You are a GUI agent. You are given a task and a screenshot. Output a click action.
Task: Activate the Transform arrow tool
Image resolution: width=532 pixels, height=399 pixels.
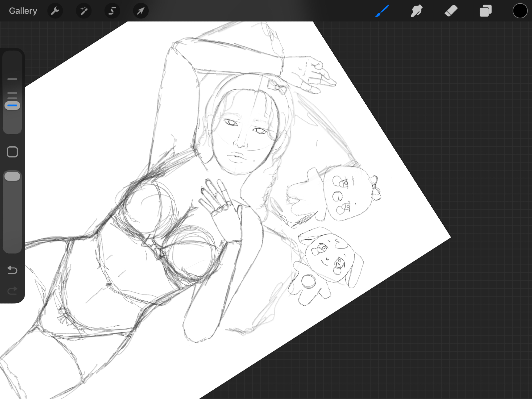[141, 11]
